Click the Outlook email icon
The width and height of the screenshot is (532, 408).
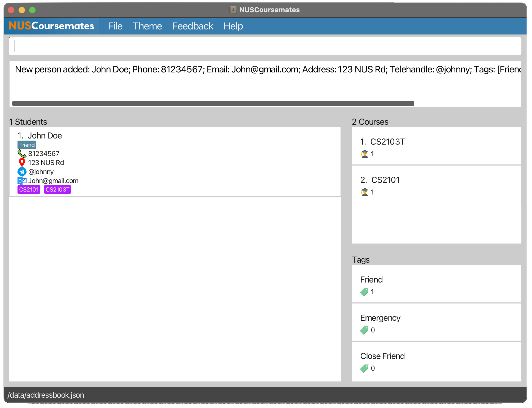[x=22, y=181]
